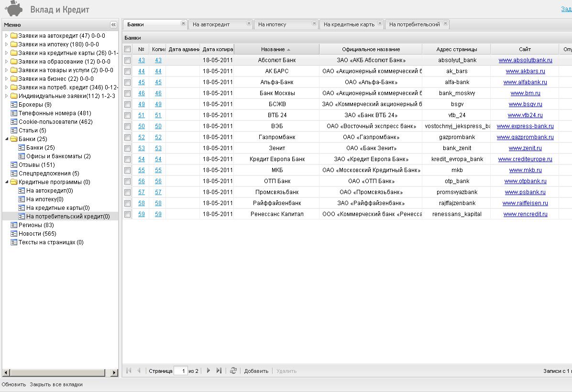Viewport: 572px width, 392px height.
Task: Click icon next to Телефонные номера (481)
Action: (14, 113)
